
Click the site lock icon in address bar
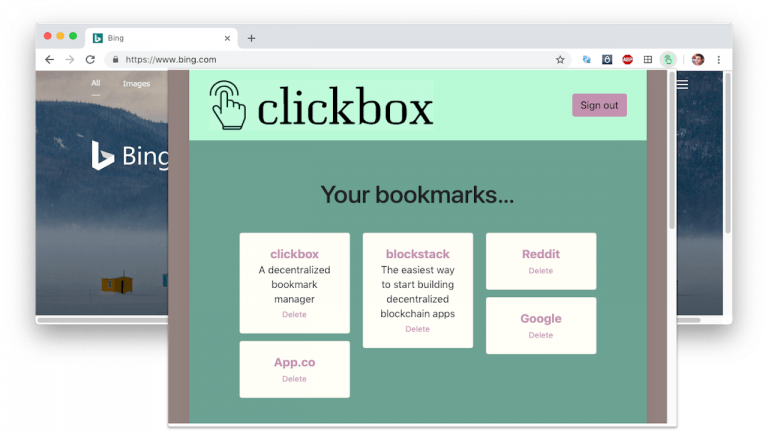point(116,60)
